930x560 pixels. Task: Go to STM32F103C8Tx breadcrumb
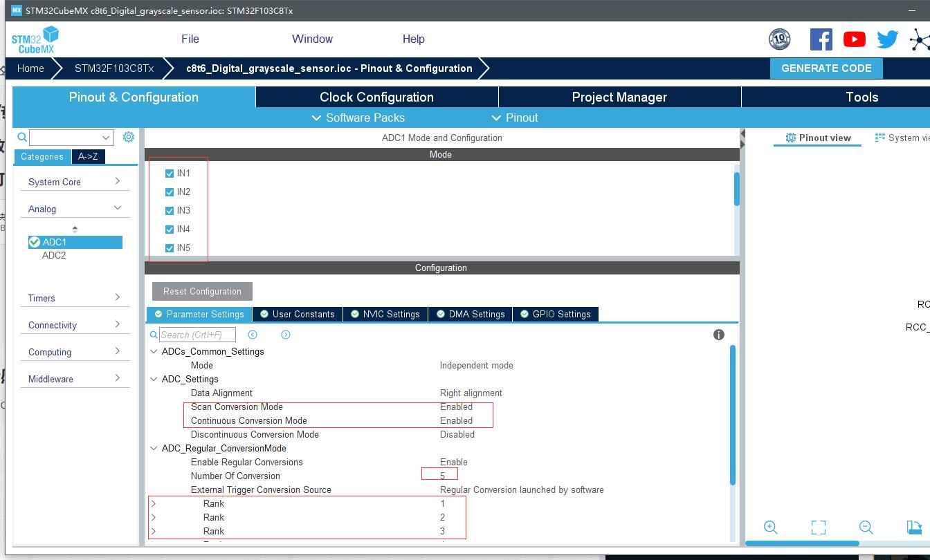pyautogui.click(x=114, y=68)
